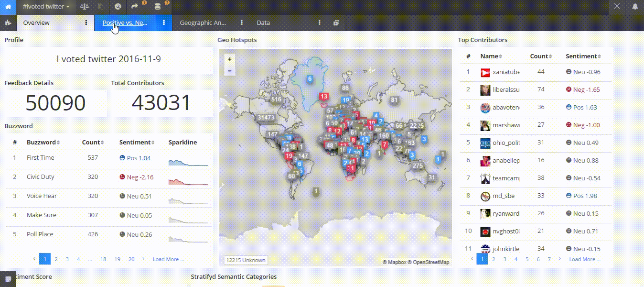The image size is (644, 287).
Task: Click the duplicate tabs icon
Action: (336, 22)
